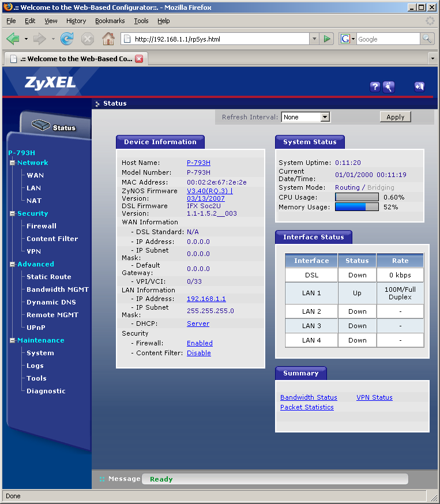Click the ZyXEL logo
The height and width of the screenshot is (504, 440).
click(x=50, y=82)
